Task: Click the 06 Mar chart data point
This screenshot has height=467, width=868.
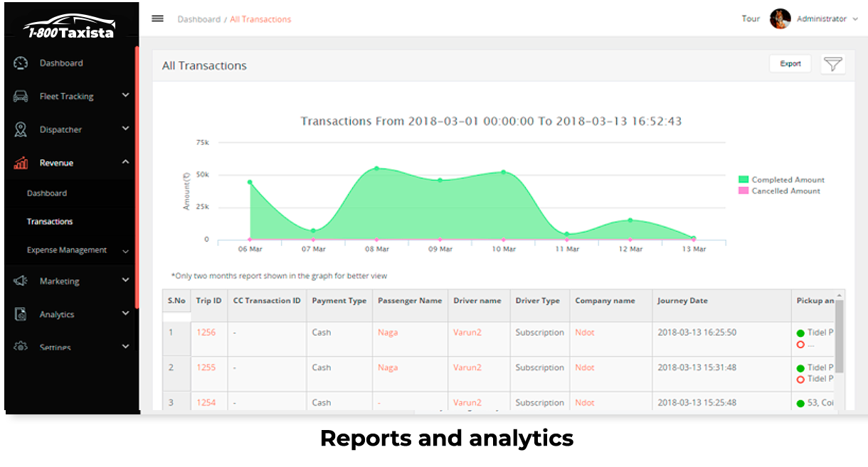Action: tap(250, 182)
